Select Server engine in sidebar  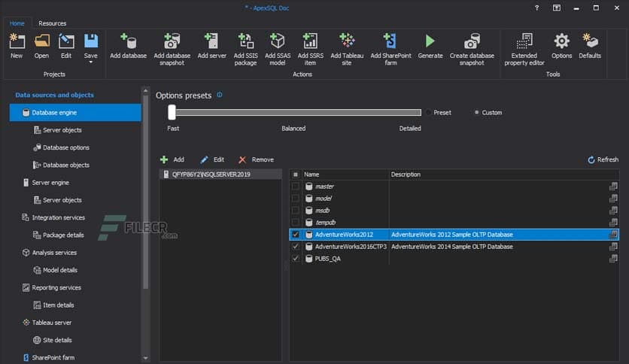[x=46, y=183]
